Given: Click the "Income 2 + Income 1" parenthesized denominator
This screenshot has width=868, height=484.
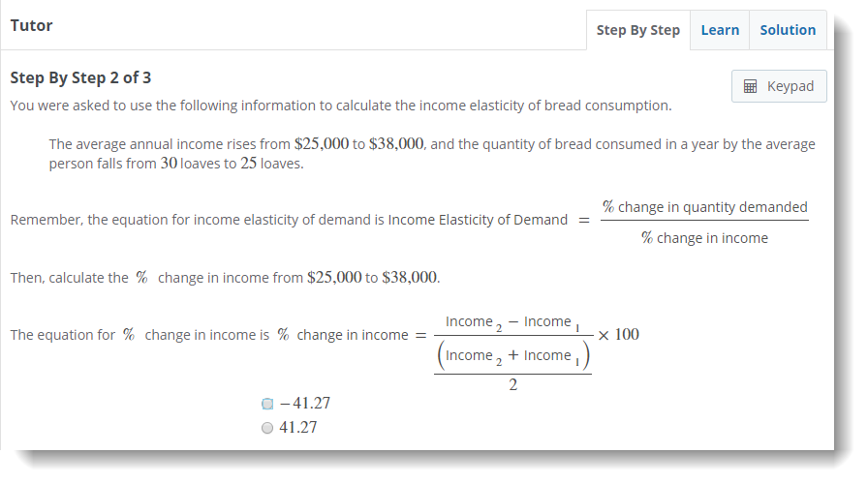Looking at the screenshot, I should click(512, 356).
